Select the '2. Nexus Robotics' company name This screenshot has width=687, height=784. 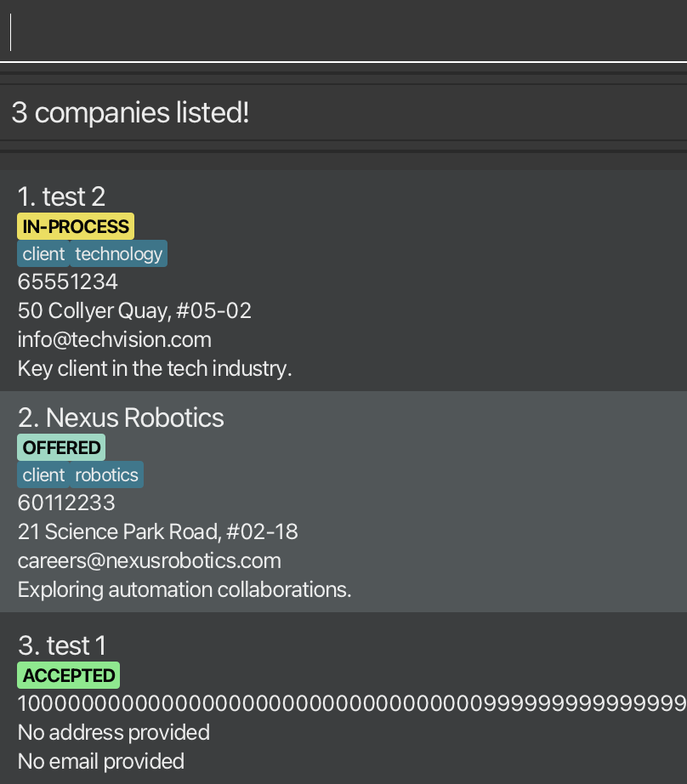point(121,418)
